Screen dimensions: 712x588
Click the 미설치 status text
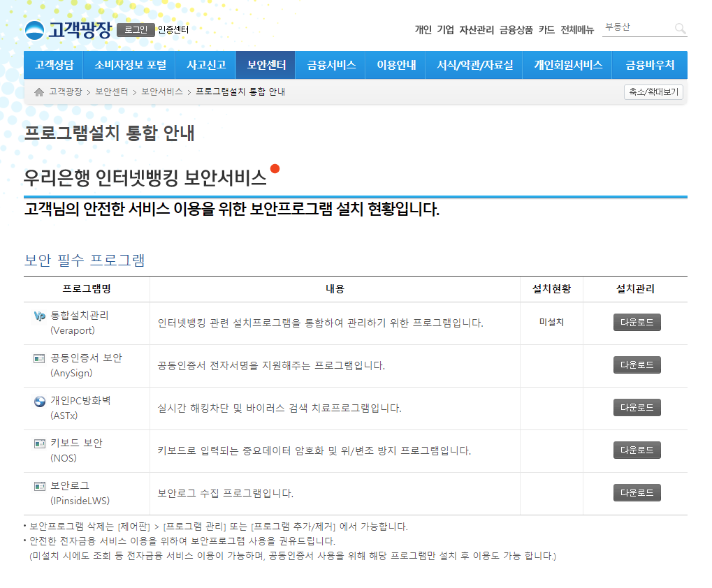coord(551,322)
